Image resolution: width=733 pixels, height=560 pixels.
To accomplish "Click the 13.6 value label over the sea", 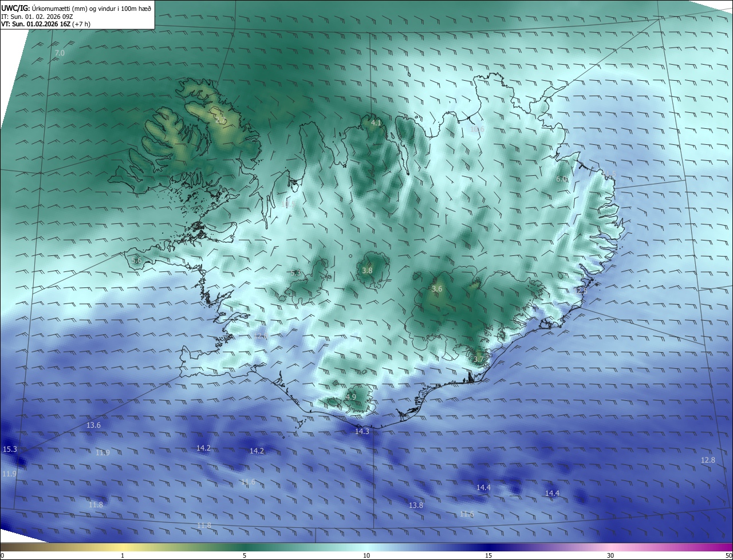I will (x=93, y=425).
